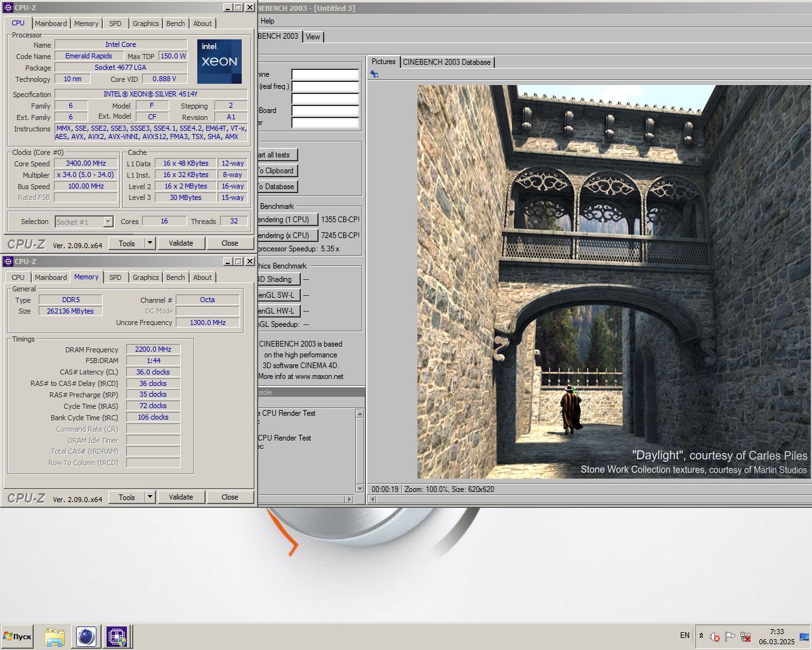Open the Memory tab in the top CPU-Z window
This screenshot has height=650, width=812.
tap(86, 23)
